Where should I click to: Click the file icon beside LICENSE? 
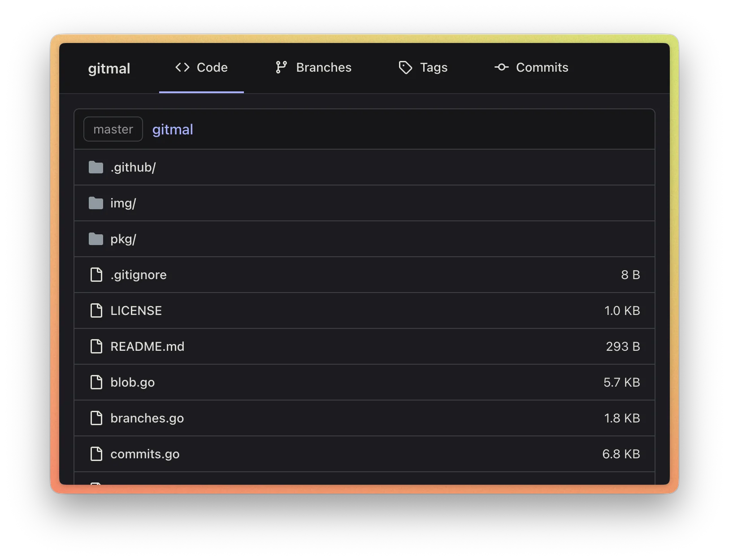96,310
